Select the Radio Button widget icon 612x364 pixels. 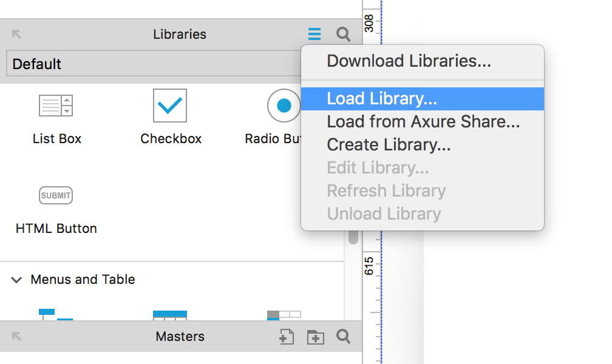[x=284, y=106]
